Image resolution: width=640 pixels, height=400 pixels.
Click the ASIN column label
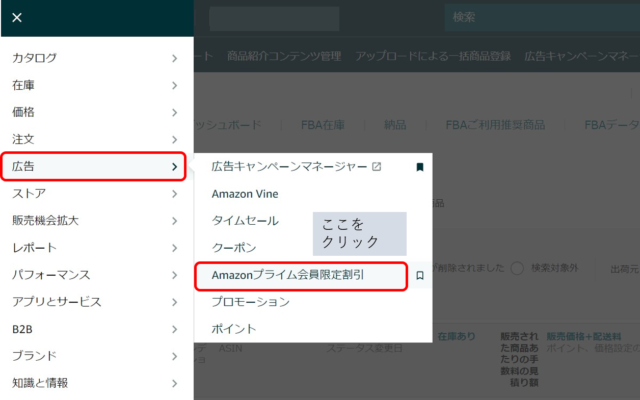pos(231,348)
